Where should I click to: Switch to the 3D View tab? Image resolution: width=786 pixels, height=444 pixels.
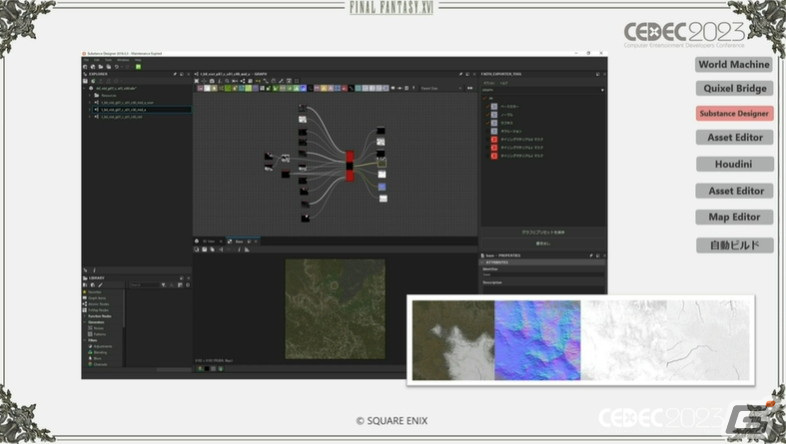click(x=209, y=242)
